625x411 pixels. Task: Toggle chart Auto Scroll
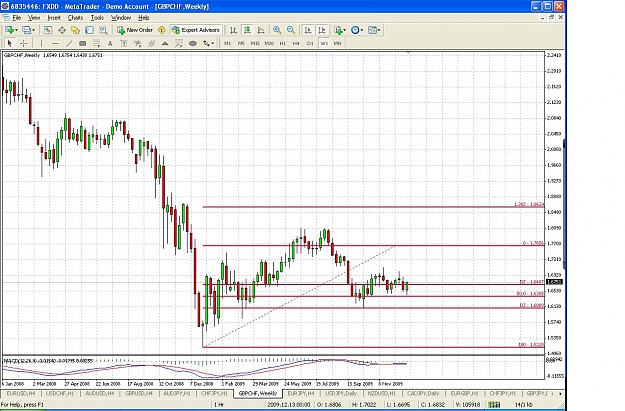click(x=308, y=30)
